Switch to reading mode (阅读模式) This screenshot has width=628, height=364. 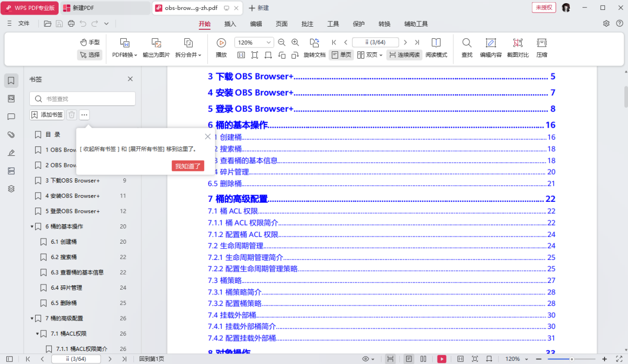tap(436, 48)
